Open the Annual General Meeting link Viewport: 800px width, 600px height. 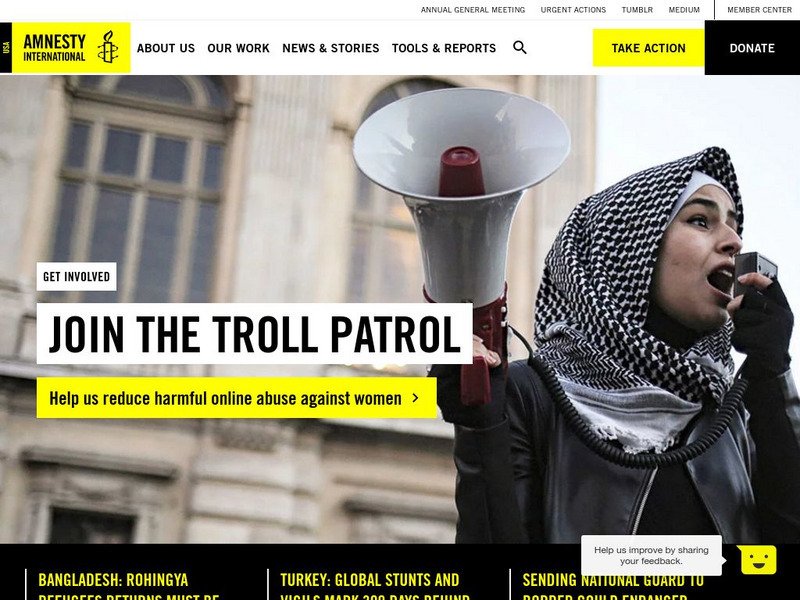click(473, 10)
